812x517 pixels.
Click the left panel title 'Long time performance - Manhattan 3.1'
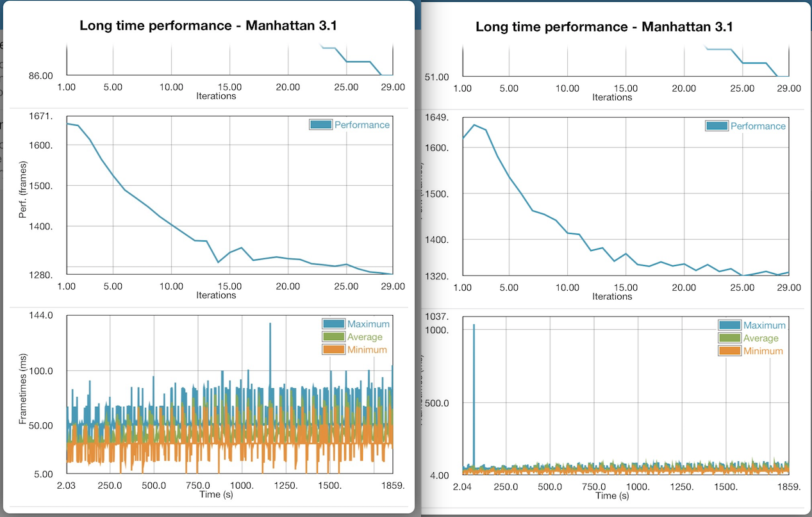(208, 26)
